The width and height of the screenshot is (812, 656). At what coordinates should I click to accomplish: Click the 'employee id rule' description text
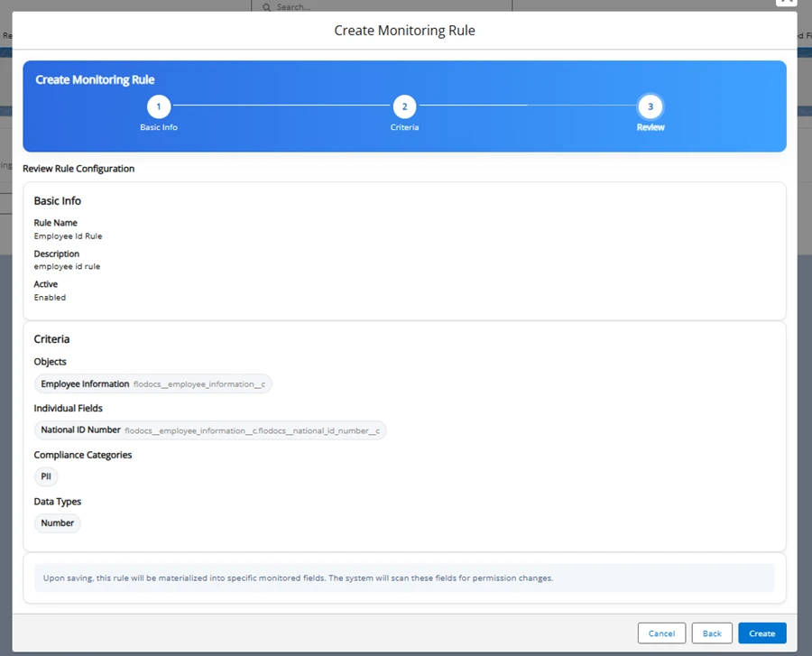[x=68, y=267]
